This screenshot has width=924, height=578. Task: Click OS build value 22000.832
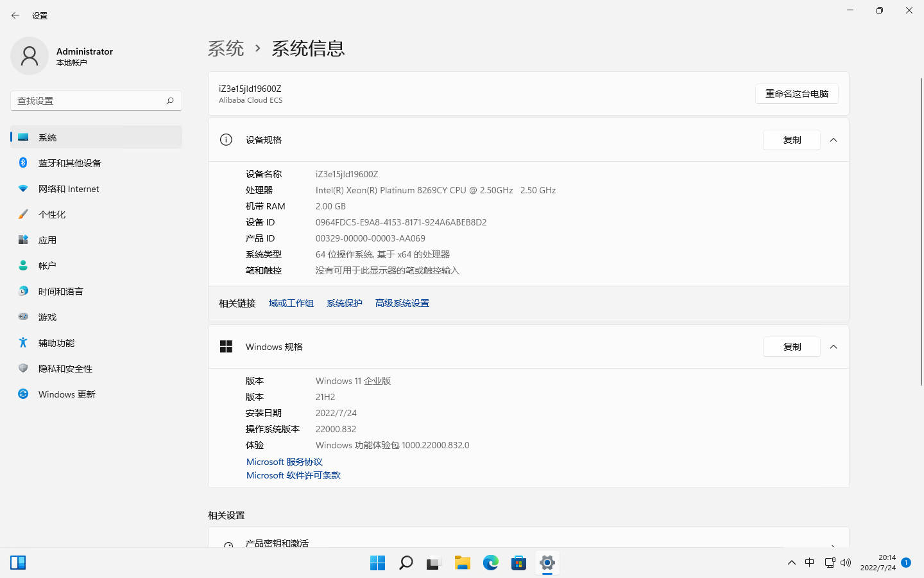pos(336,429)
